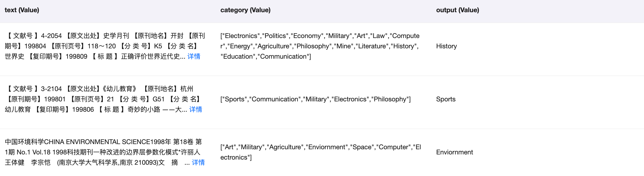Click the category line starting with r","Energy","Agriculture"
The height and width of the screenshot is (176, 644).
319,46
